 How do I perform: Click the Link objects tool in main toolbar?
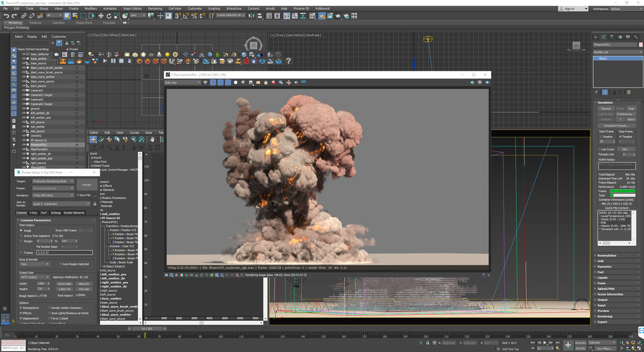24,16
